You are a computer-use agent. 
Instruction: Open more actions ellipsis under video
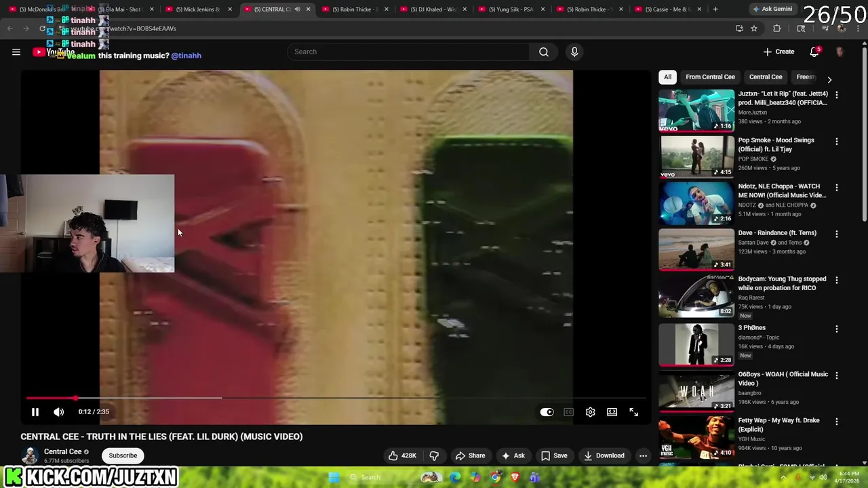(643, 455)
